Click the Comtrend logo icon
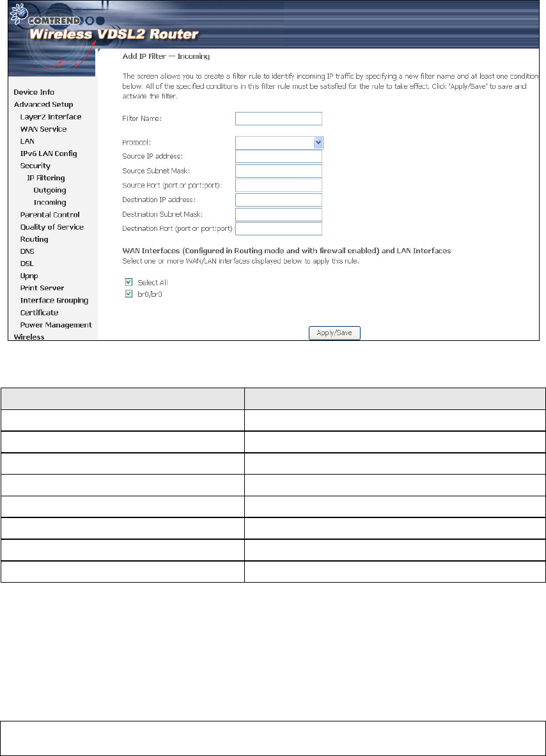This screenshot has height=756, width=546. pyautogui.click(x=19, y=13)
